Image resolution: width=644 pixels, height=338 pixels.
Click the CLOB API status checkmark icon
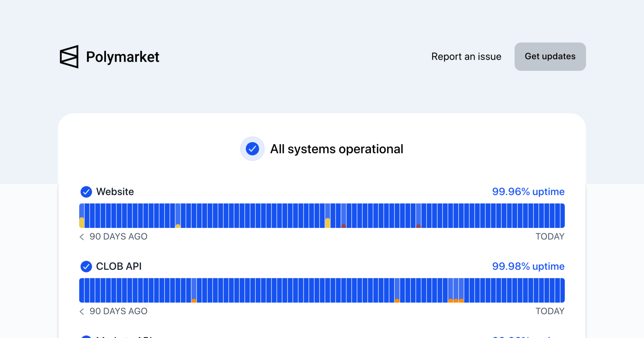[86, 266]
